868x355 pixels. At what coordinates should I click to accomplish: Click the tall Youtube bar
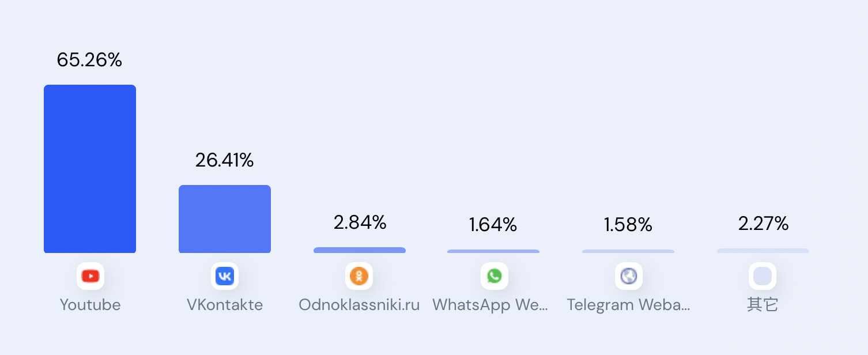pos(90,169)
